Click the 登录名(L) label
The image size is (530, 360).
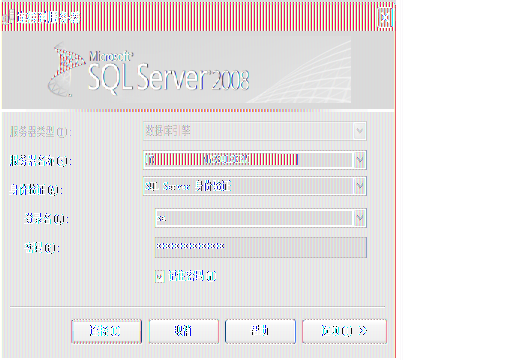tap(47, 219)
